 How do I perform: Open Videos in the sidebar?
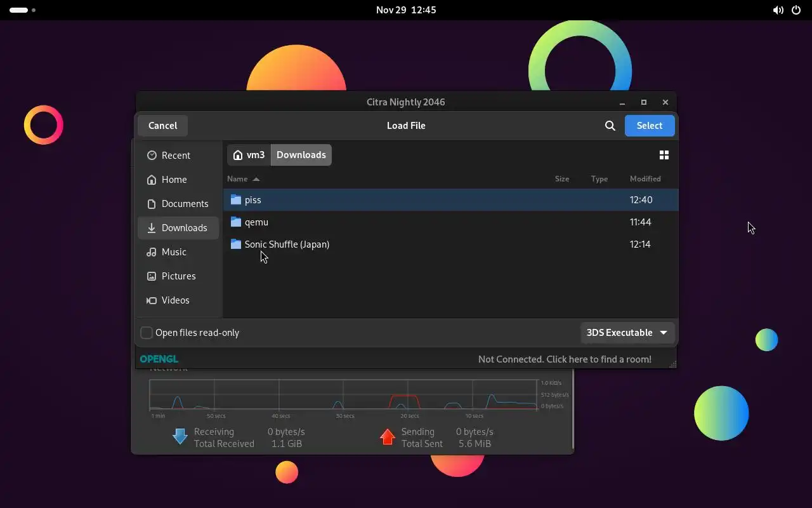pos(178,300)
